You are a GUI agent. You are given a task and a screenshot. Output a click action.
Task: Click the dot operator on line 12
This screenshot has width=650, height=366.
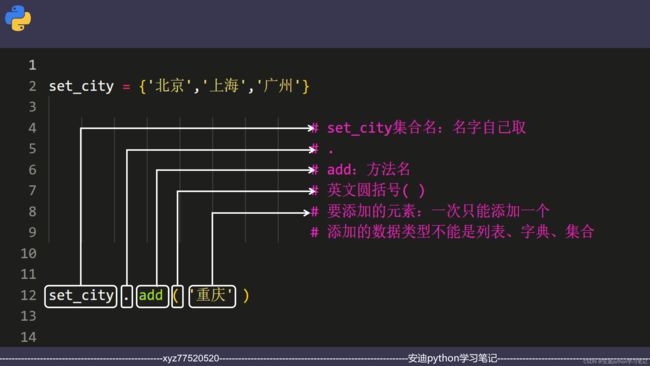(x=127, y=296)
